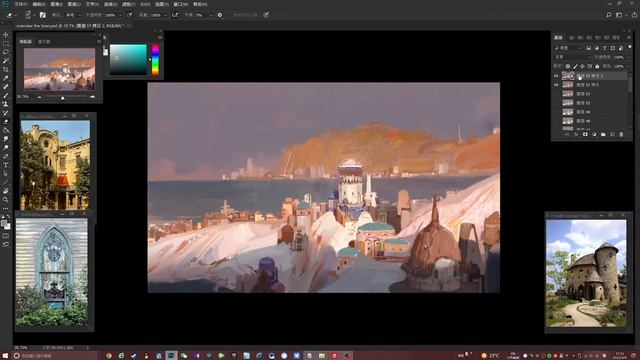Select the Rectangular Marquee tool

point(6,43)
